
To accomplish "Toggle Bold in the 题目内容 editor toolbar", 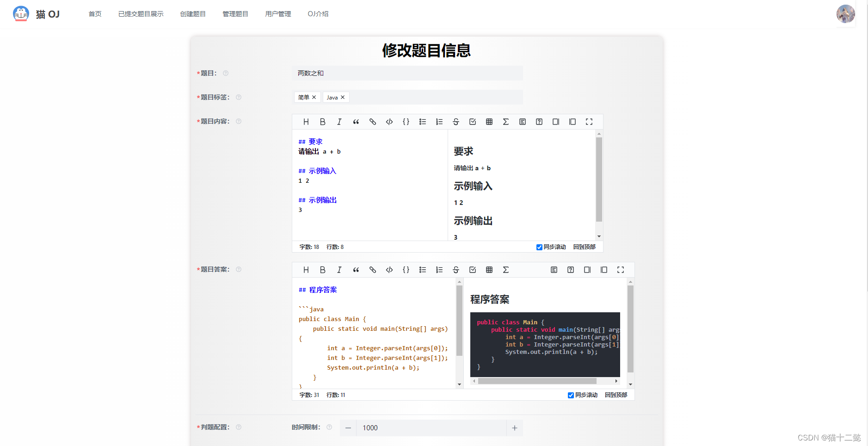I will (323, 122).
